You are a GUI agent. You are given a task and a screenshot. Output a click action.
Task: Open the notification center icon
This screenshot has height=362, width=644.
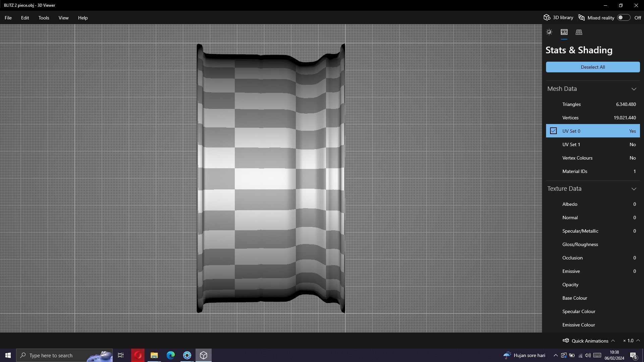[x=634, y=355]
